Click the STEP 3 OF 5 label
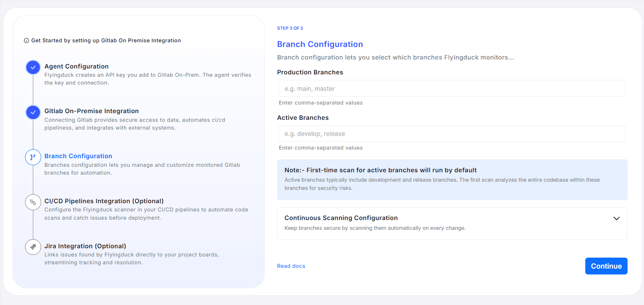The image size is (644, 305). tap(290, 28)
